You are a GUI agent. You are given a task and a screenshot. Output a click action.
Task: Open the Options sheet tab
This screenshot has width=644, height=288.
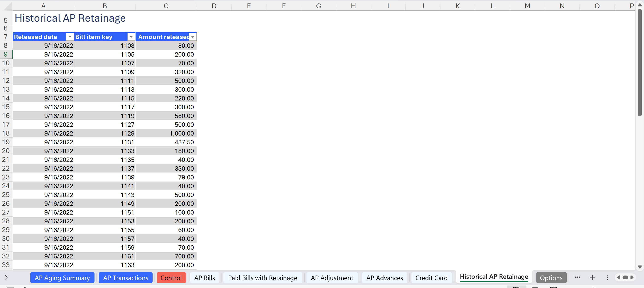coord(551,278)
